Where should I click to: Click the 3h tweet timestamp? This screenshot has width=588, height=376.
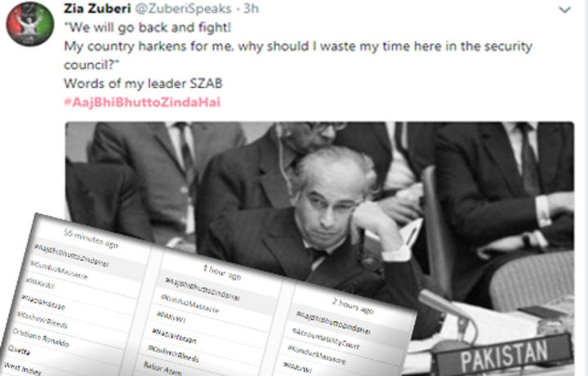[252, 8]
